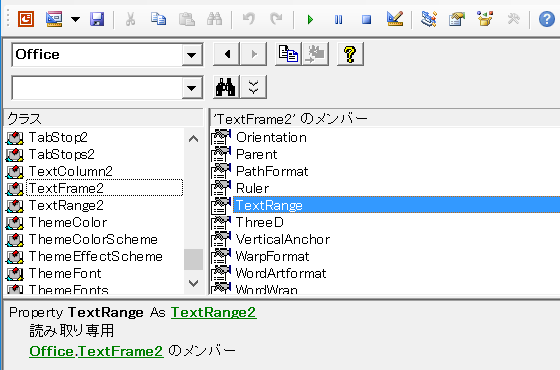The width and height of the screenshot is (560, 370).
Task: Click the Insert UserForm icon
Action: [54, 19]
